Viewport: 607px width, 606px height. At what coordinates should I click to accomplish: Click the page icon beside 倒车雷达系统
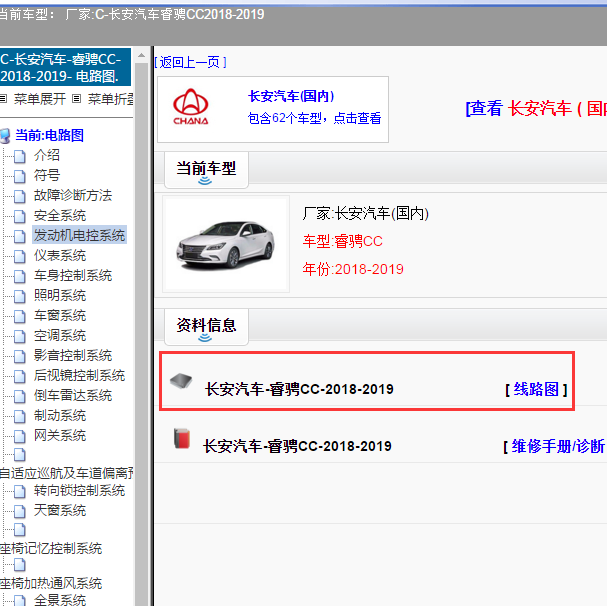(x=19, y=396)
